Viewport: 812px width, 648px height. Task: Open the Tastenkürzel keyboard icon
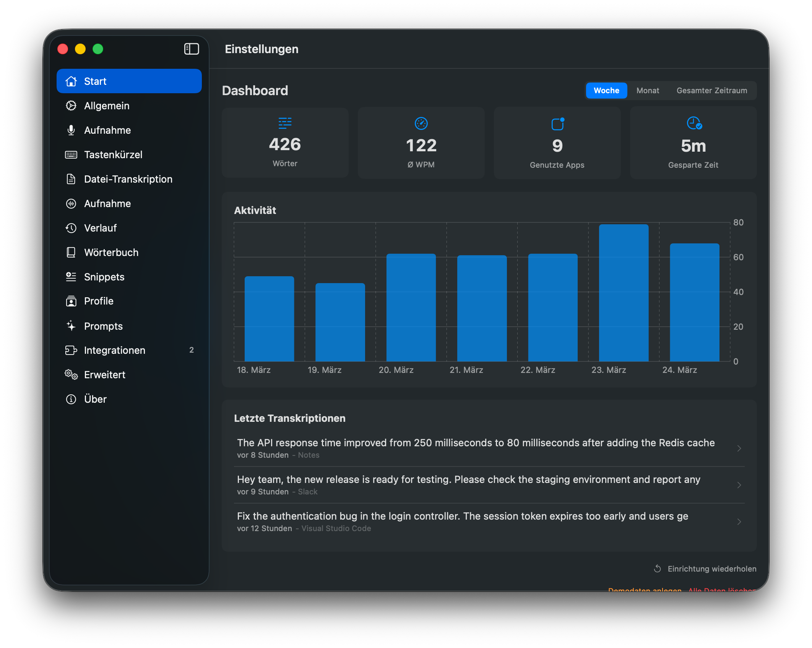tap(71, 155)
